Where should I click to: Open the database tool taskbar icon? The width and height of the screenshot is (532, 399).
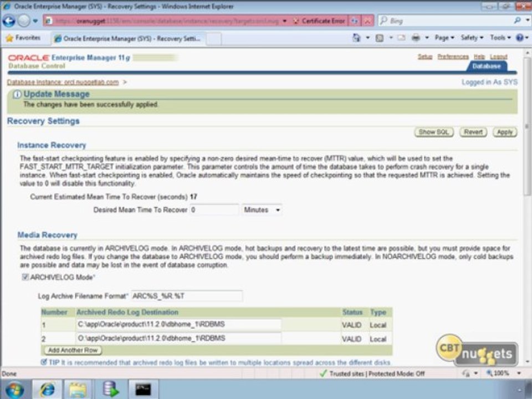110,389
